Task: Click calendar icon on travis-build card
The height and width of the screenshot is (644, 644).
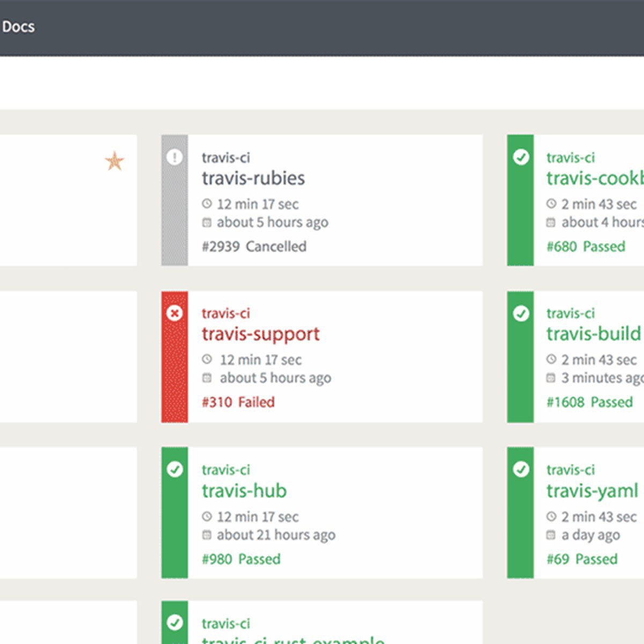Action: point(551,378)
